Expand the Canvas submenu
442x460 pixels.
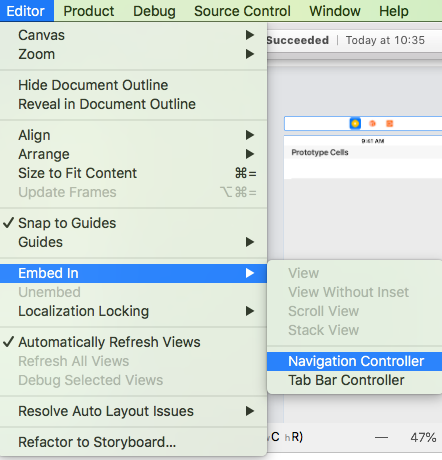(133, 35)
